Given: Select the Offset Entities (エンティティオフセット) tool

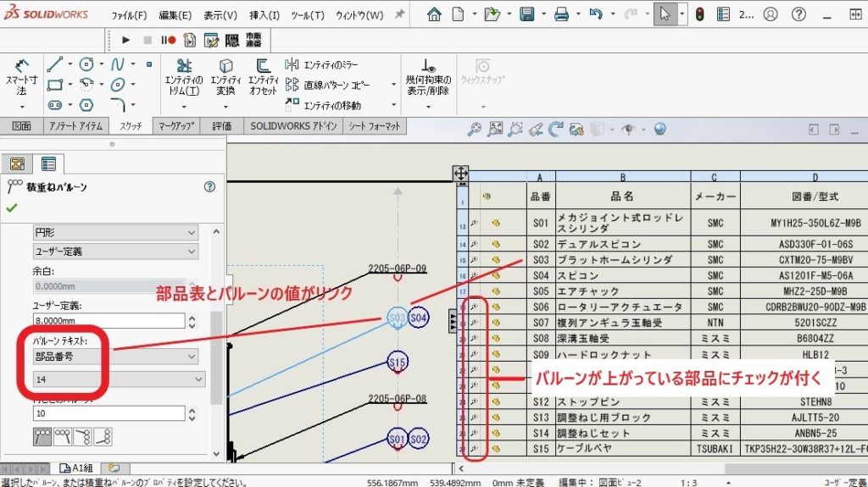Looking at the screenshot, I should point(264,78).
